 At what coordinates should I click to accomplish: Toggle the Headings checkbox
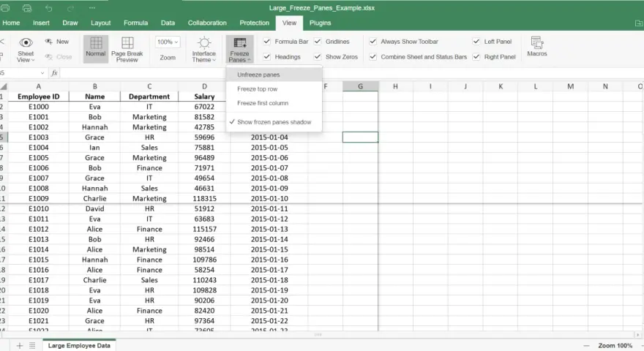pyautogui.click(x=267, y=56)
